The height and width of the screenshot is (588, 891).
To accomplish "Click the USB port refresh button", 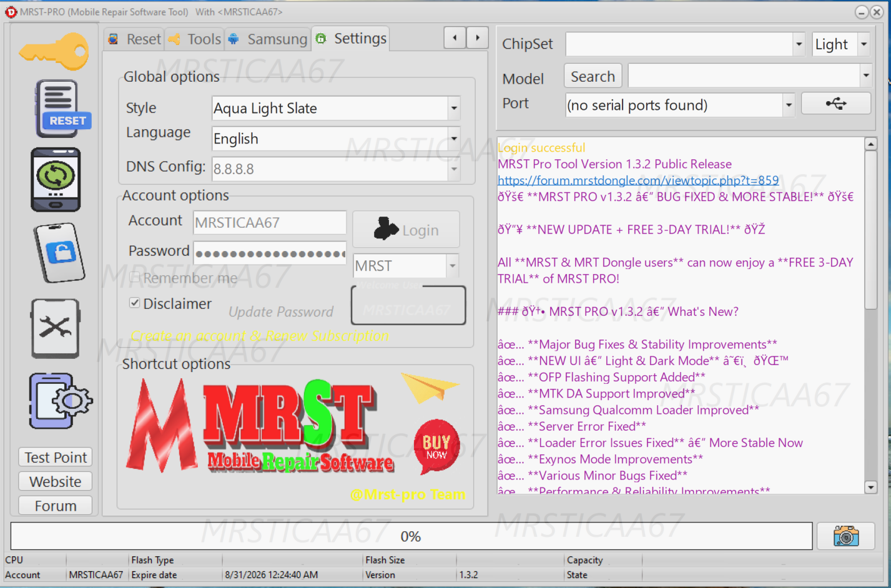I will (x=835, y=104).
